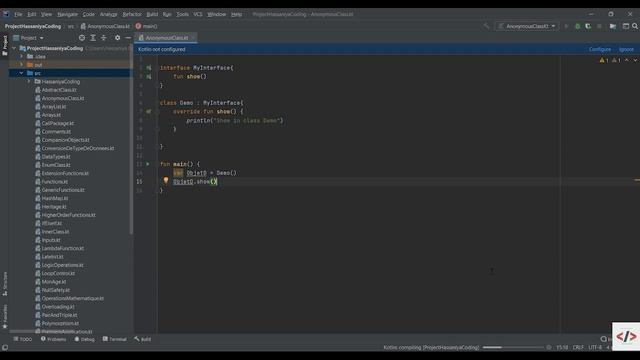The height and width of the screenshot is (360, 640).
Task: Go to previous highlighted error arrow
Action: coord(627,60)
